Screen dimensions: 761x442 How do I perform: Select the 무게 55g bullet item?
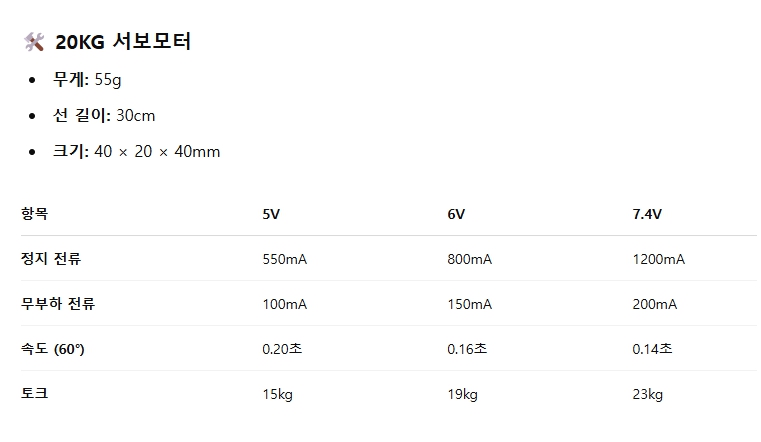pyautogui.click(x=87, y=80)
